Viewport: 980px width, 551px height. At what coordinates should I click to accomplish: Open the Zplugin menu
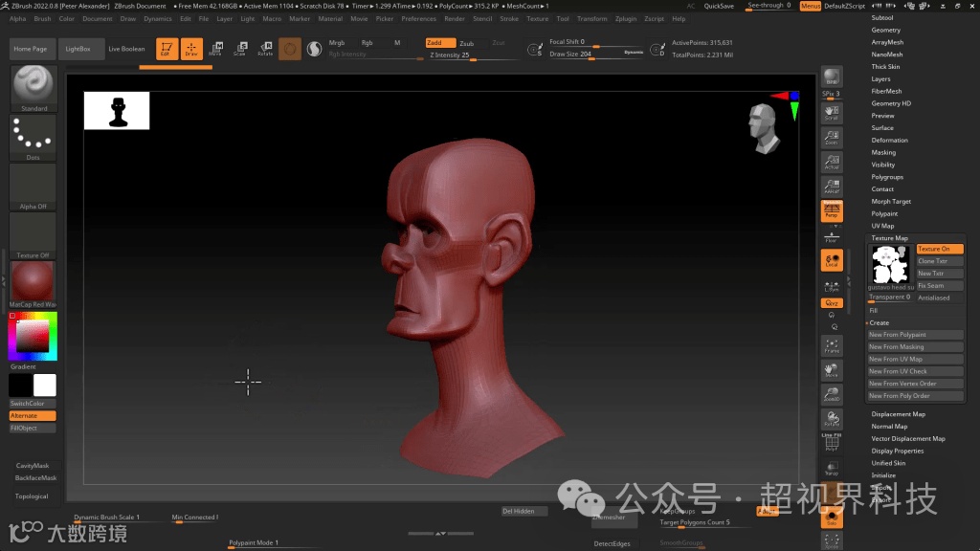[x=626, y=18]
